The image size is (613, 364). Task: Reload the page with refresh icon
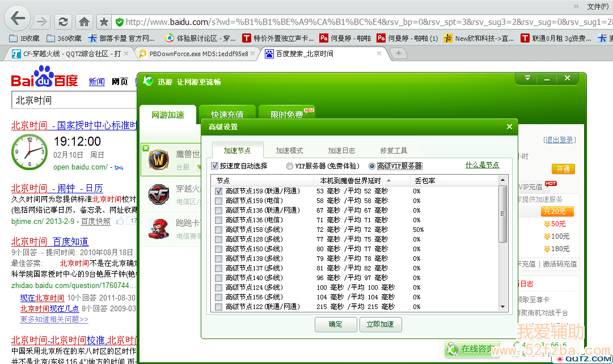(x=63, y=22)
